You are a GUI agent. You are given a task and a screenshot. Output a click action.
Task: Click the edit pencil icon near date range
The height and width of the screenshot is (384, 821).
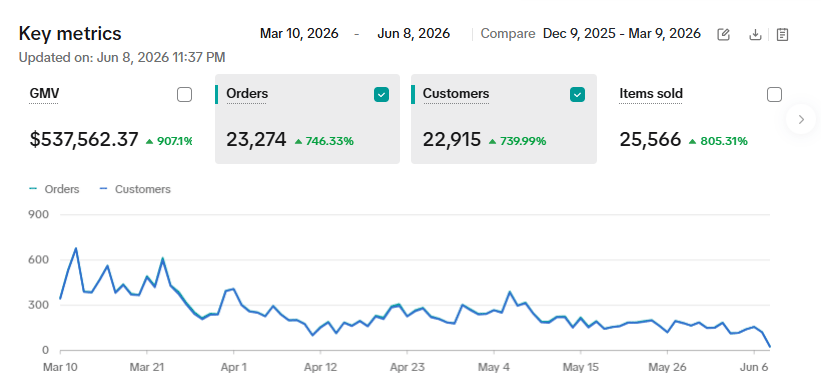[x=723, y=35]
